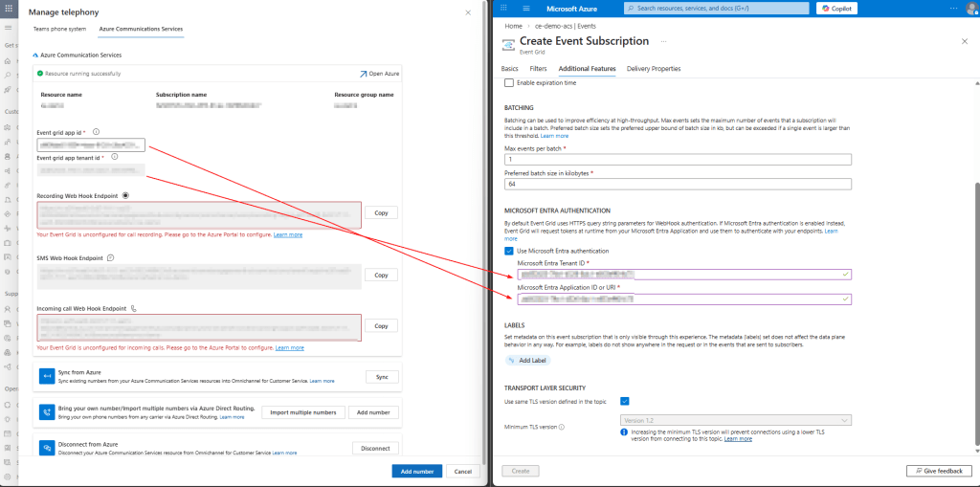
Task: Enable the expiration time checkbox
Action: coord(508,83)
